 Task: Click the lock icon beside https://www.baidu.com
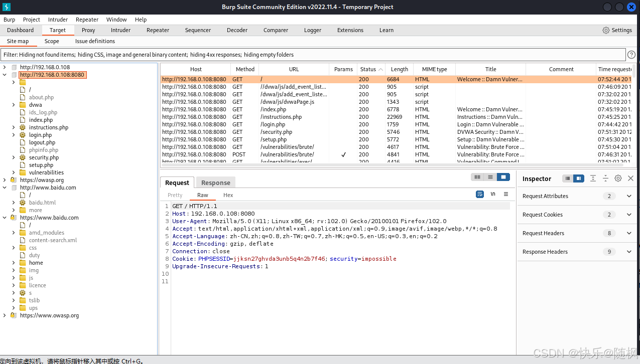[x=14, y=218]
